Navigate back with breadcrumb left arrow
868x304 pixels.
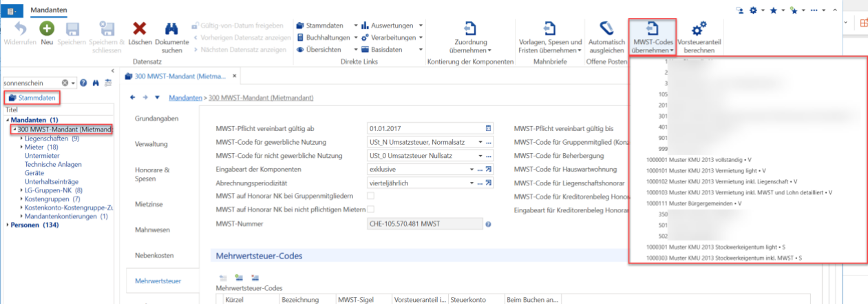pos(133,97)
